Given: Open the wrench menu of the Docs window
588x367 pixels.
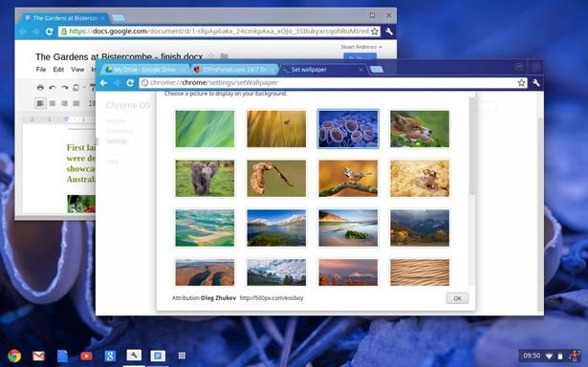Looking at the screenshot, I should coord(389,32).
